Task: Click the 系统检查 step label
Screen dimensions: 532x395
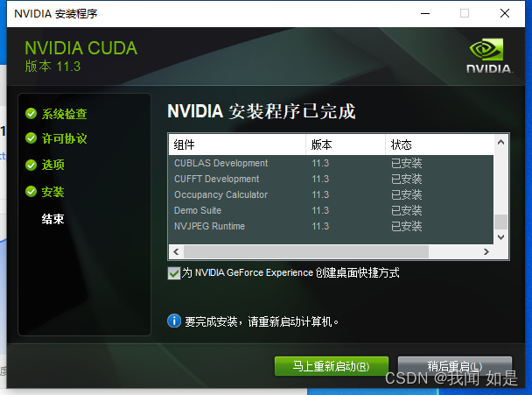Action: coord(64,114)
